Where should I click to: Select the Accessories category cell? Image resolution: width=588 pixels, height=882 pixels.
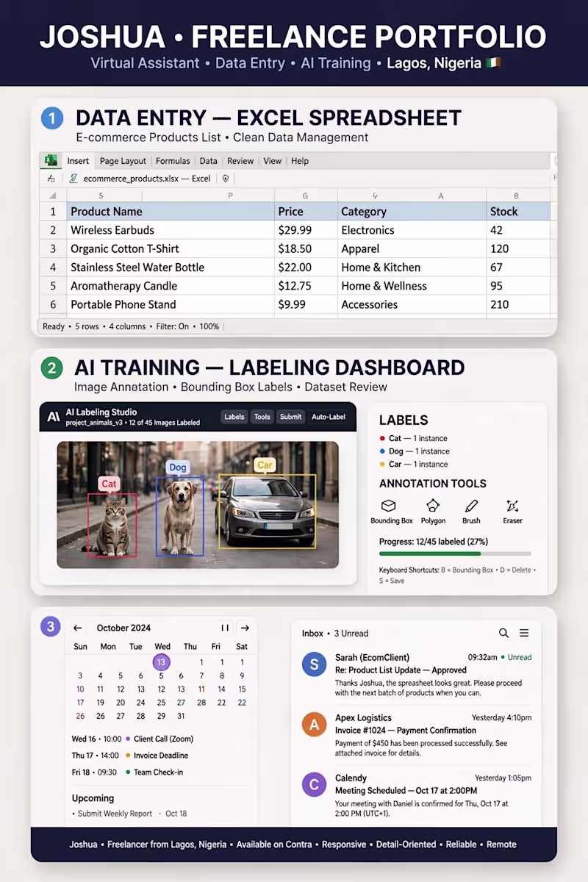(412, 304)
